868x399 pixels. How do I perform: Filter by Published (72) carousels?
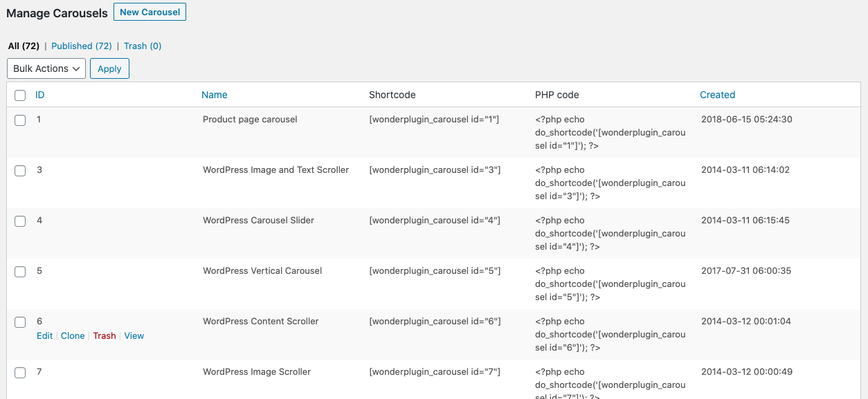(x=82, y=46)
